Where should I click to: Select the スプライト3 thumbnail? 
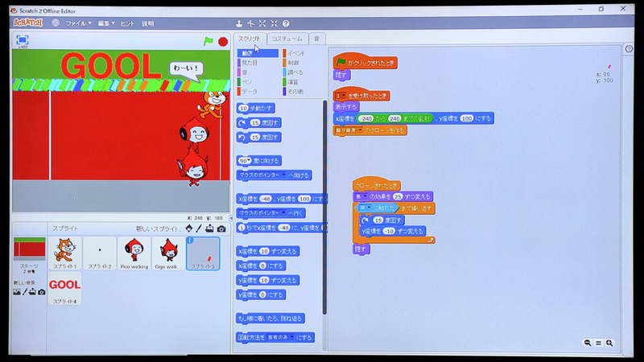(203, 253)
